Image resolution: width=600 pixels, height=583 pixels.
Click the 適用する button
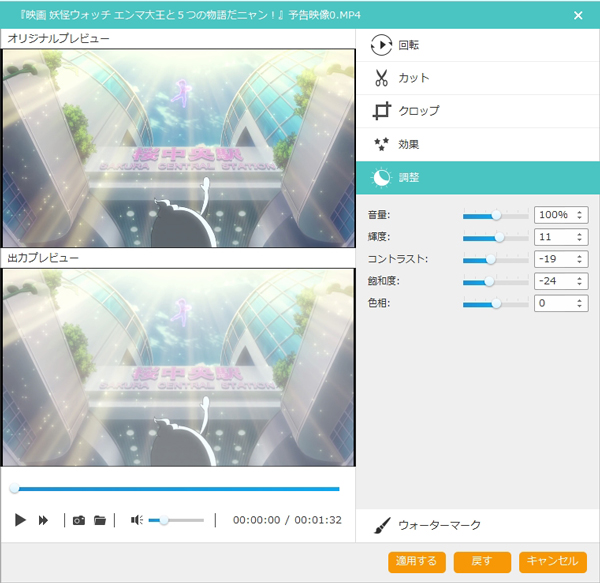(x=417, y=562)
